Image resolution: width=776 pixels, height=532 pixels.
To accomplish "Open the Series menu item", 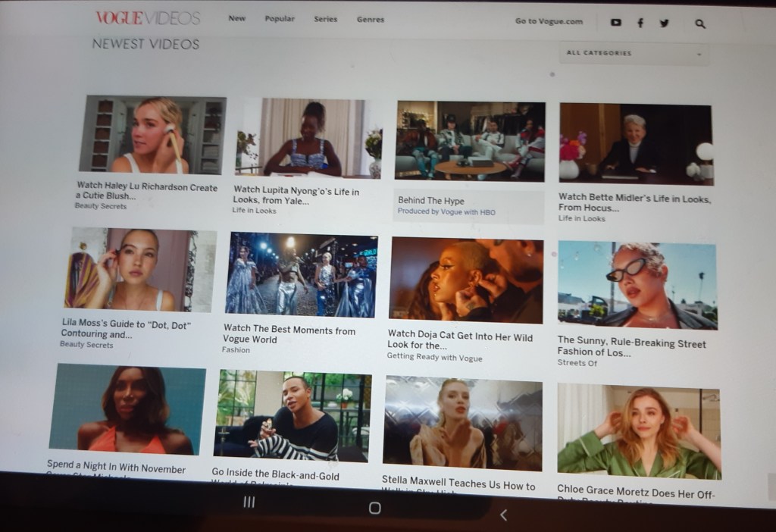I will [x=325, y=19].
